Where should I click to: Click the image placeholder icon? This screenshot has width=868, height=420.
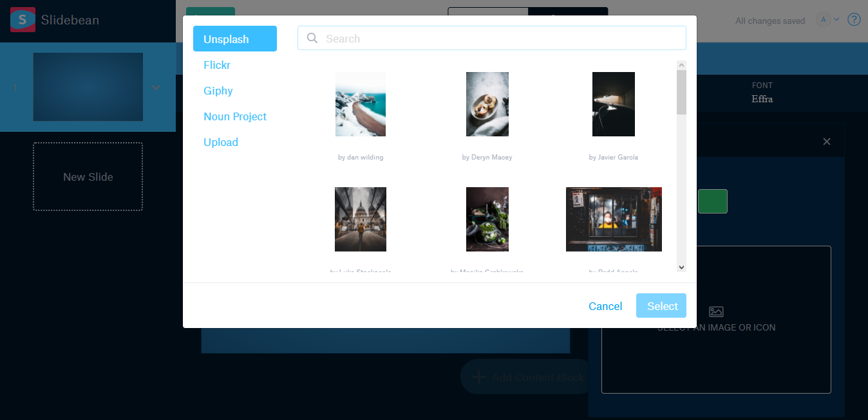coord(716,312)
